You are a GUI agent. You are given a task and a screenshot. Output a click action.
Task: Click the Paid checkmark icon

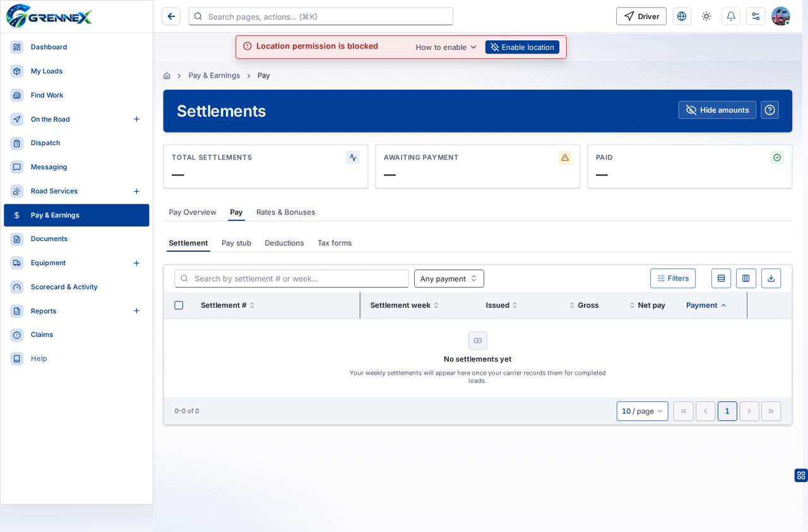777,158
